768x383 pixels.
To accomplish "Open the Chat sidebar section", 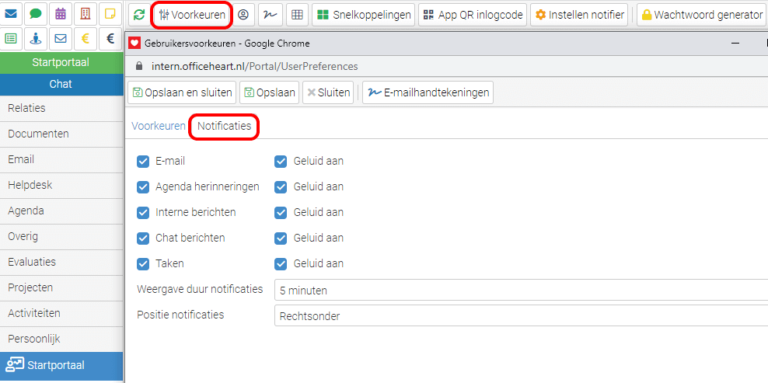I will tap(61, 84).
